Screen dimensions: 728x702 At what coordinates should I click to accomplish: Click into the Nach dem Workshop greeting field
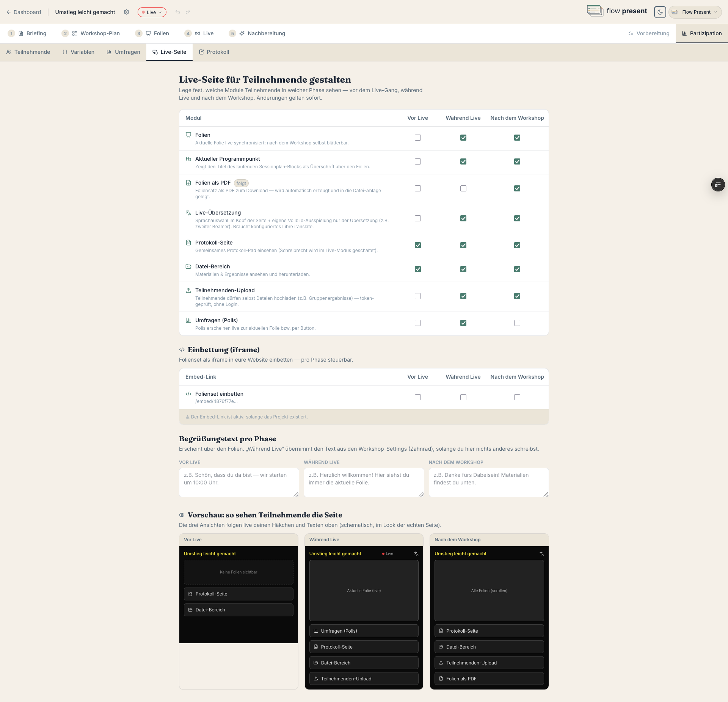[x=489, y=483]
